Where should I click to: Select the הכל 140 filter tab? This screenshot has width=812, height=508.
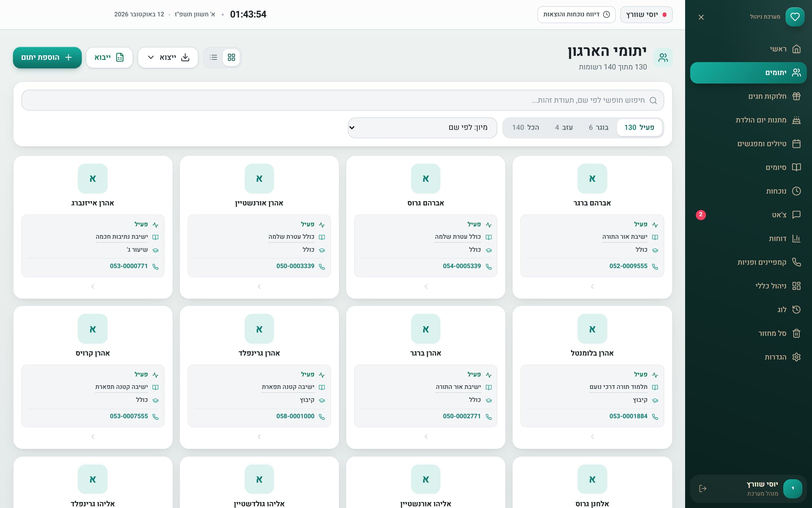click(526, 128)
